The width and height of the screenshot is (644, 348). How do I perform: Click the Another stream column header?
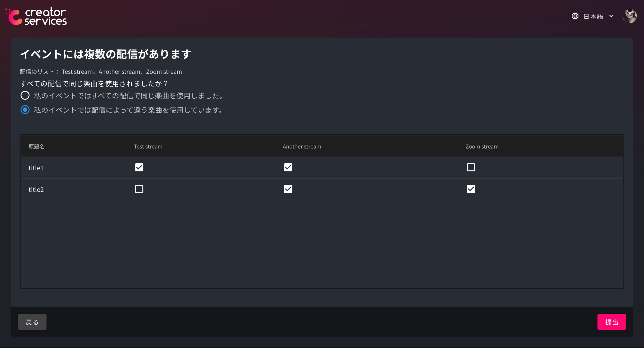click(302, 147)
